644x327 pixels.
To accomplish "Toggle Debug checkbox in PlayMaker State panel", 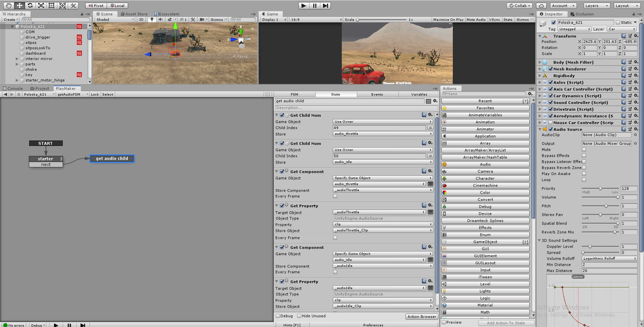I will [x=278, y=316].
